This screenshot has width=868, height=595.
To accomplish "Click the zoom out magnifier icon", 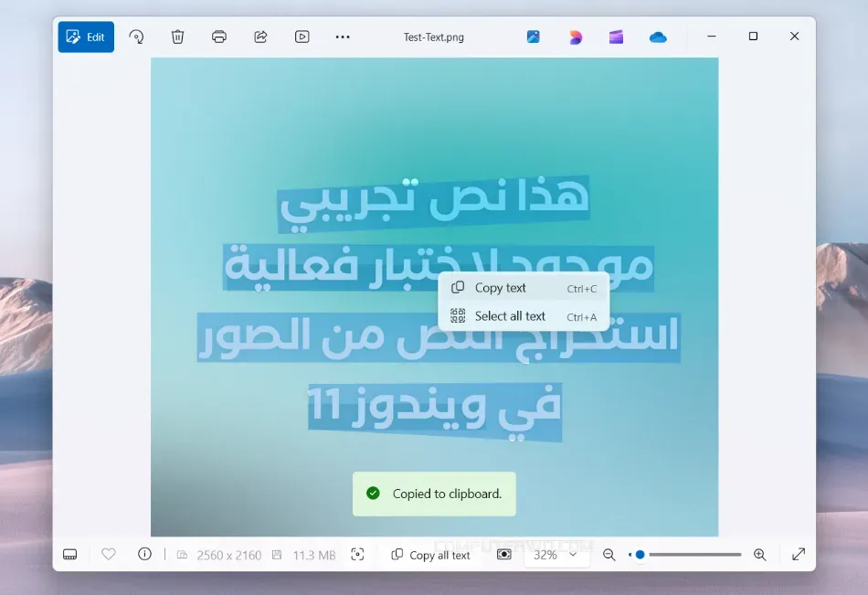I will click(609, 555).
